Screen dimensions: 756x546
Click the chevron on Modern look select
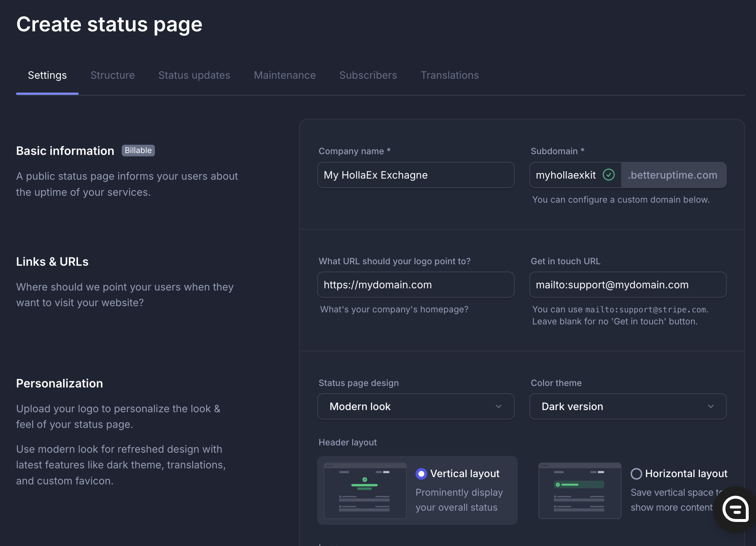[x=499, y=406]
